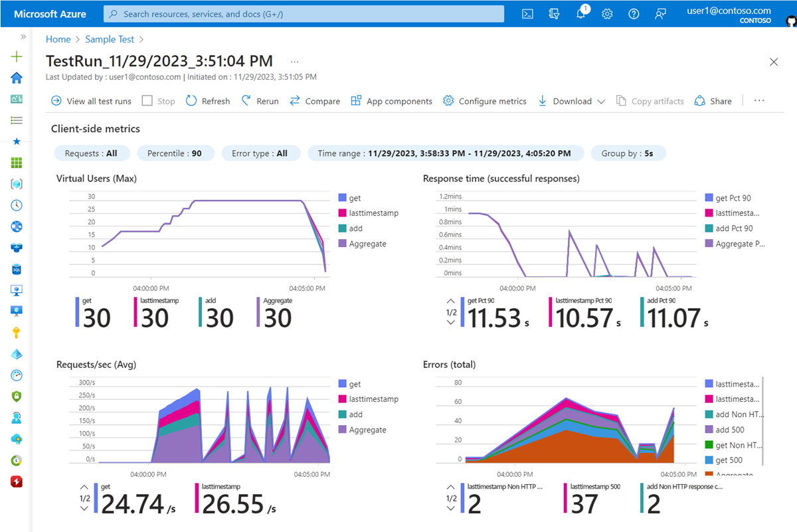Select the Home icon in the left sidebar
797x532 pixels.
click(16, 78)
